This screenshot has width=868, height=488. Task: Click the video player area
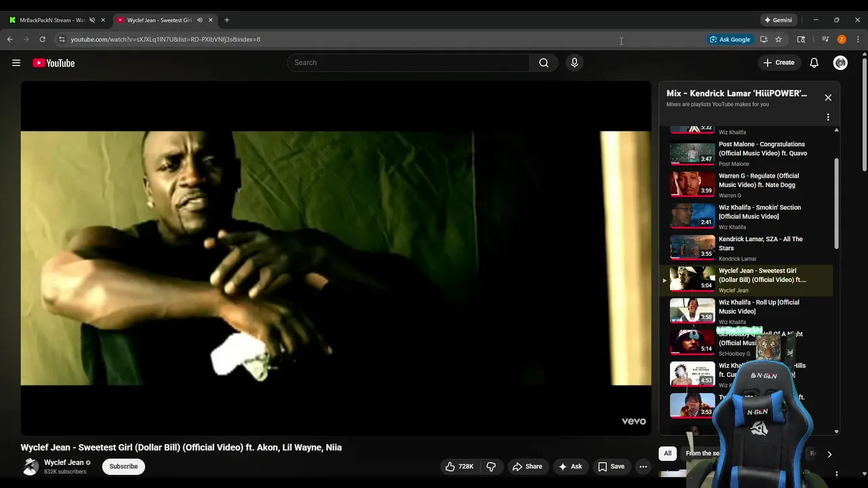[x=336, y=258]
